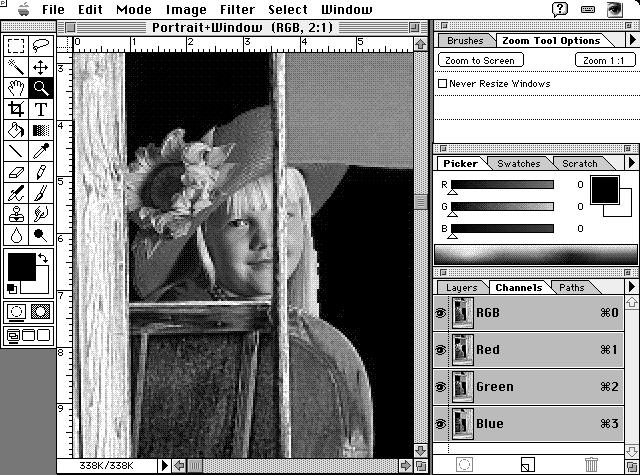Viewport: 640px width, 475px height.
Task: Select the Paintbrush tool
Action: point(41,193)
